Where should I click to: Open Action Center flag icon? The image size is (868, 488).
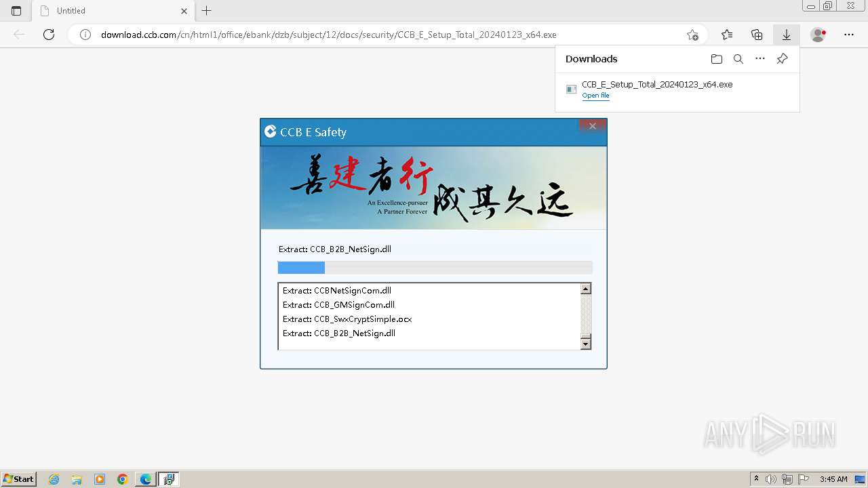(x=803, y=479)
